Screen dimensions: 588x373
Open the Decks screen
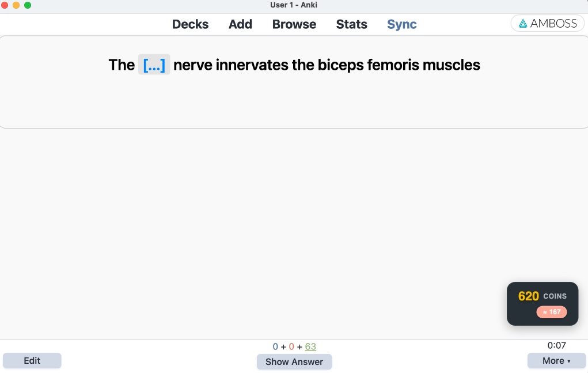pyautogui.click(x=190, y=24)
